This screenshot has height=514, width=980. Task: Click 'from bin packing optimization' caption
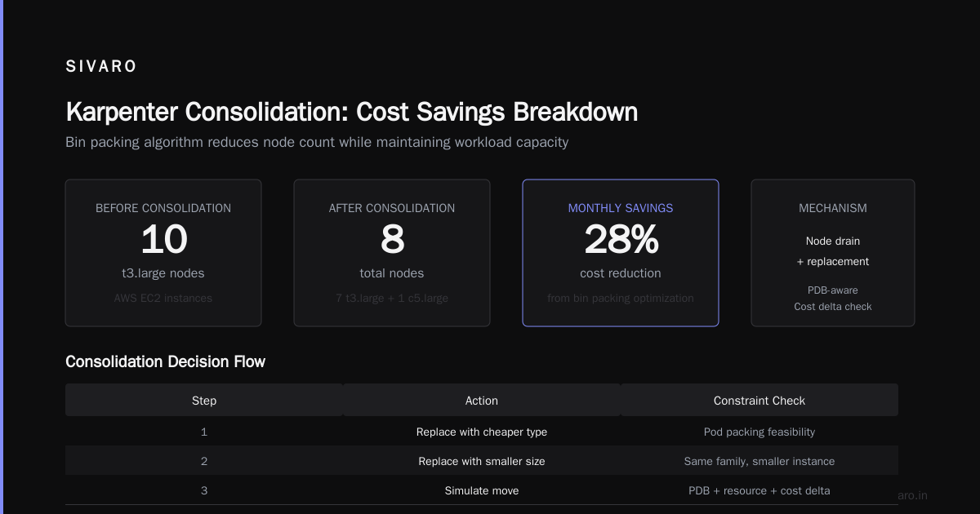pos(621,299)
